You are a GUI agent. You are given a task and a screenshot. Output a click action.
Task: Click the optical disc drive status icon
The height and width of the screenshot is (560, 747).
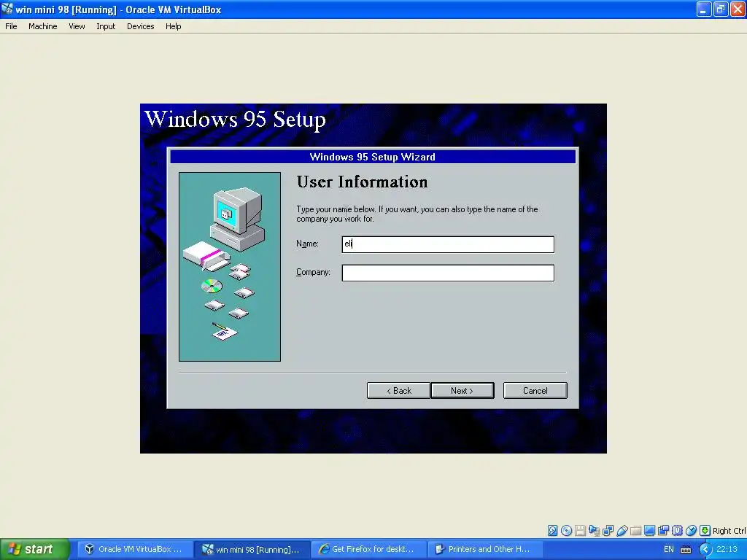tap(566, 531)
